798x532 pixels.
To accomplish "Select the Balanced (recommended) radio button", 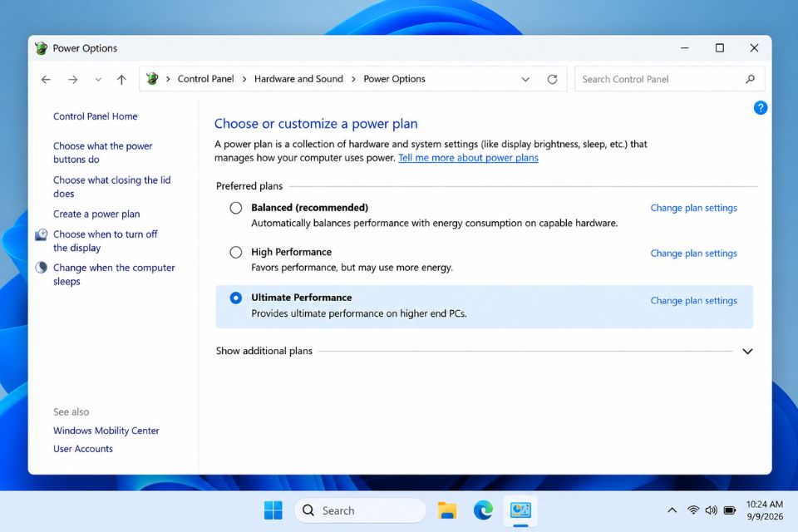I will pyautogui.click(x=235, y=208).
